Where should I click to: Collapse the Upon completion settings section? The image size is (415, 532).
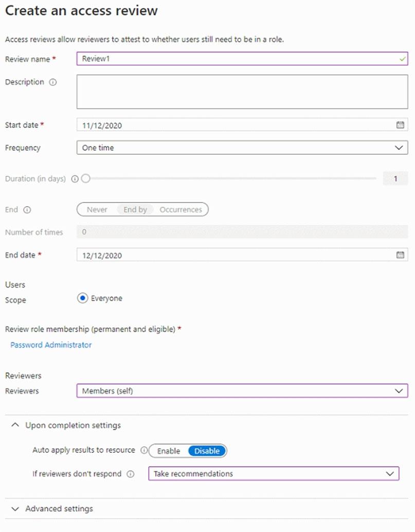pyautogui.click(x=15, y=425)
